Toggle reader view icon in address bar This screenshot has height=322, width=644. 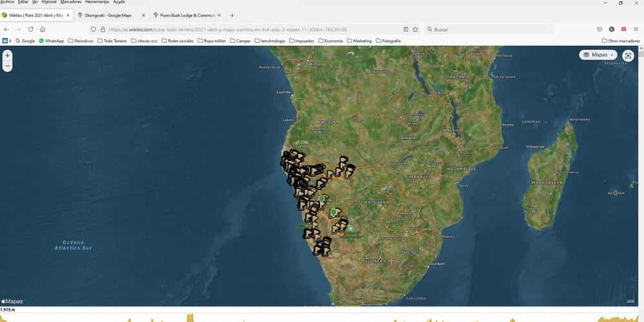coord(406,30)
